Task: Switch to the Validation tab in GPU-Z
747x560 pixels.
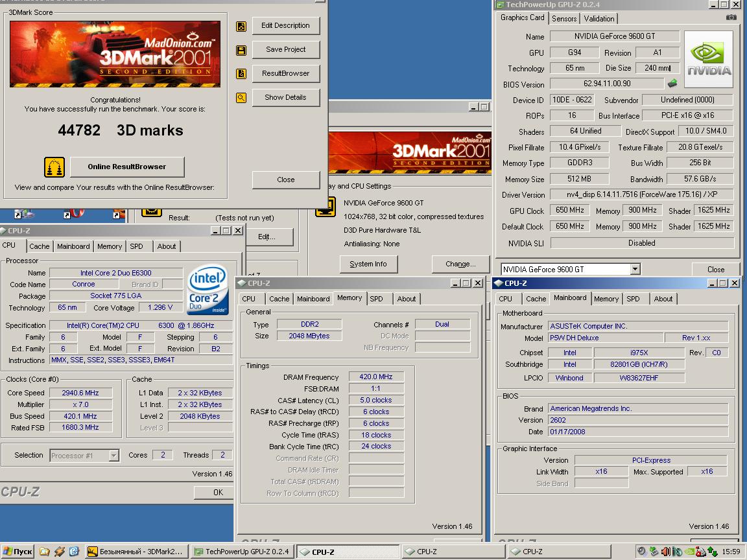Action: [599, 19]
